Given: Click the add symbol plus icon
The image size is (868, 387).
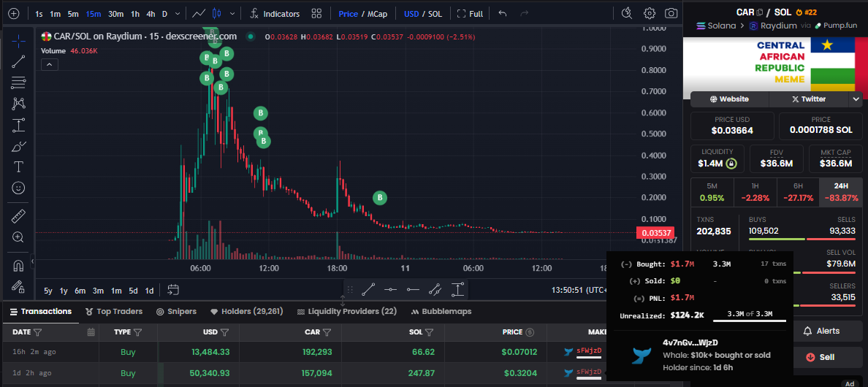Looking at the screenshot, I should (14, 14).
